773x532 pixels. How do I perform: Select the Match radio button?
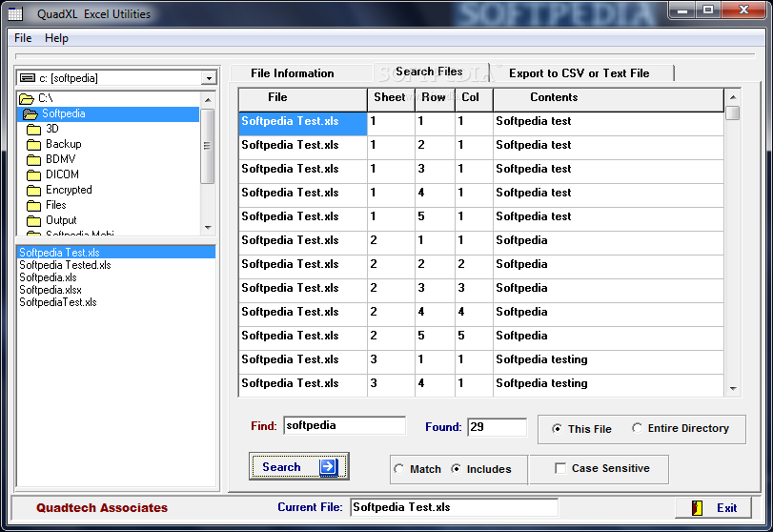398,469
